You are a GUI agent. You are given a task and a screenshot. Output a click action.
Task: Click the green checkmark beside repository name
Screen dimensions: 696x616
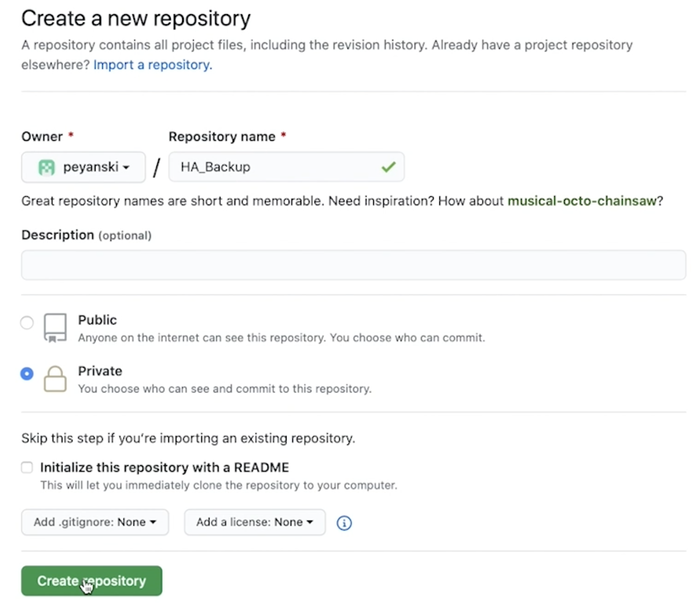pos(388,167)
